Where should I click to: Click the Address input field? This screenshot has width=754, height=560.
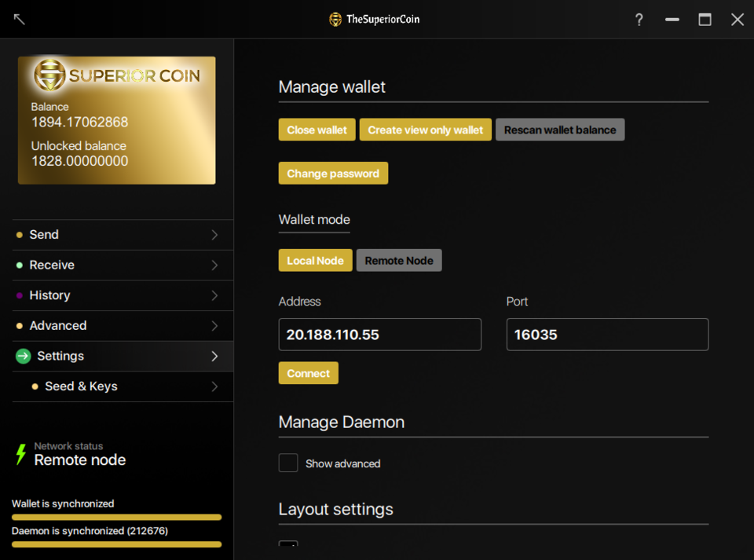click(380, 335)
